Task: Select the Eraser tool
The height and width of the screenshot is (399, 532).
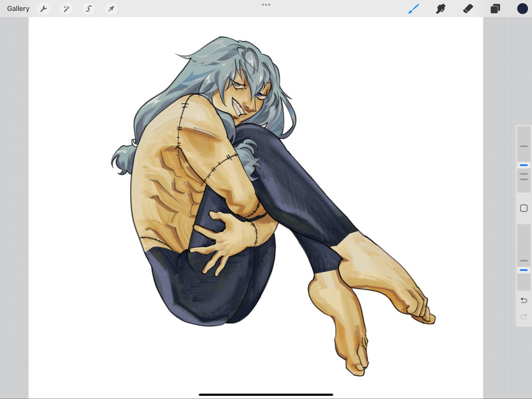Action: [x=468, y=8]
